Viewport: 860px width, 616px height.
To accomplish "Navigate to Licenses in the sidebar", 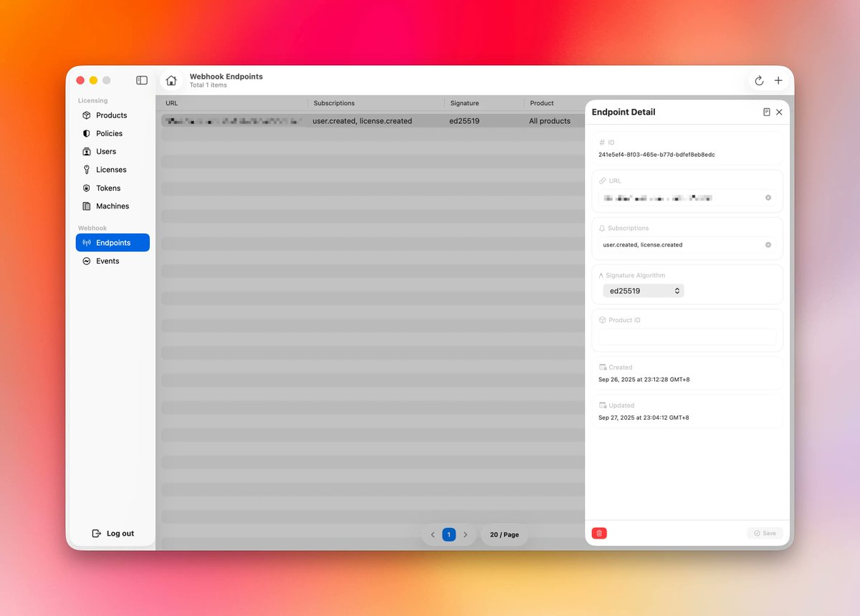I will click(111, 170).
